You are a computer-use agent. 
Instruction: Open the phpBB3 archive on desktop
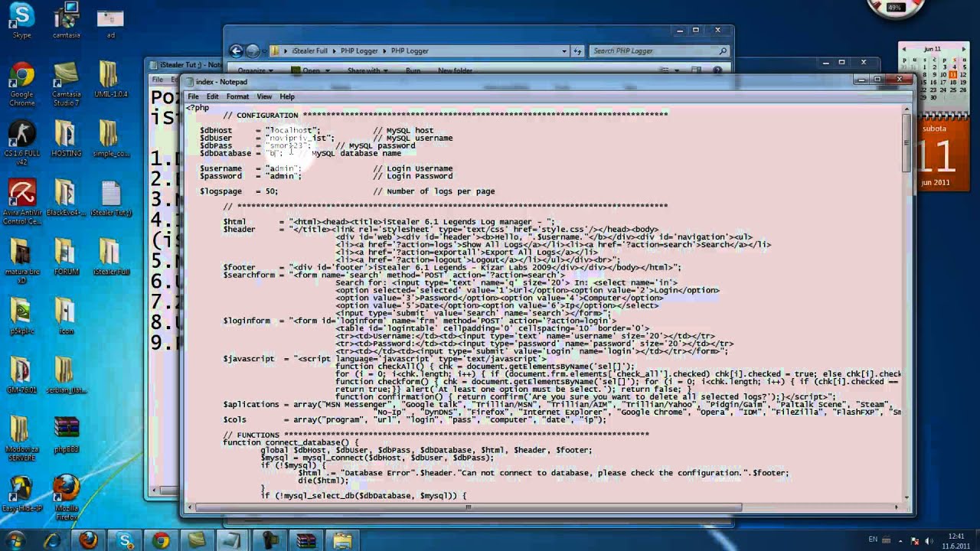(x=66, y=435)
